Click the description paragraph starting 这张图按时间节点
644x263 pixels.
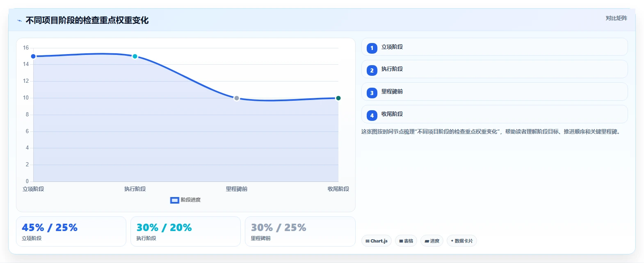491,132
